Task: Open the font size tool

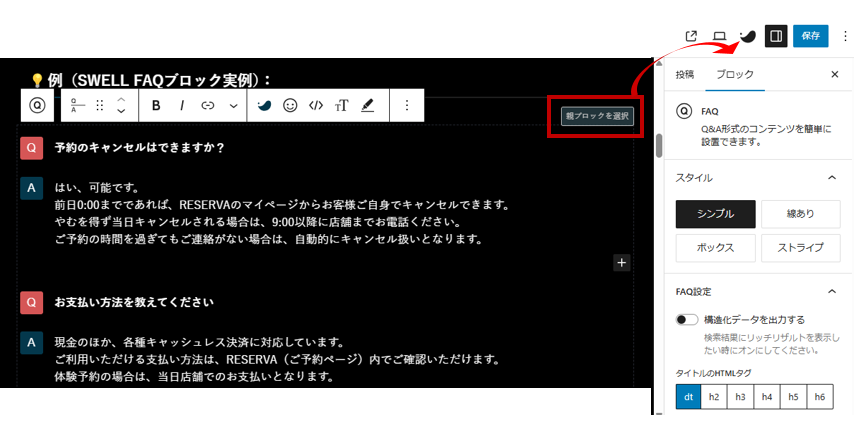Action: tap(342, 106)
